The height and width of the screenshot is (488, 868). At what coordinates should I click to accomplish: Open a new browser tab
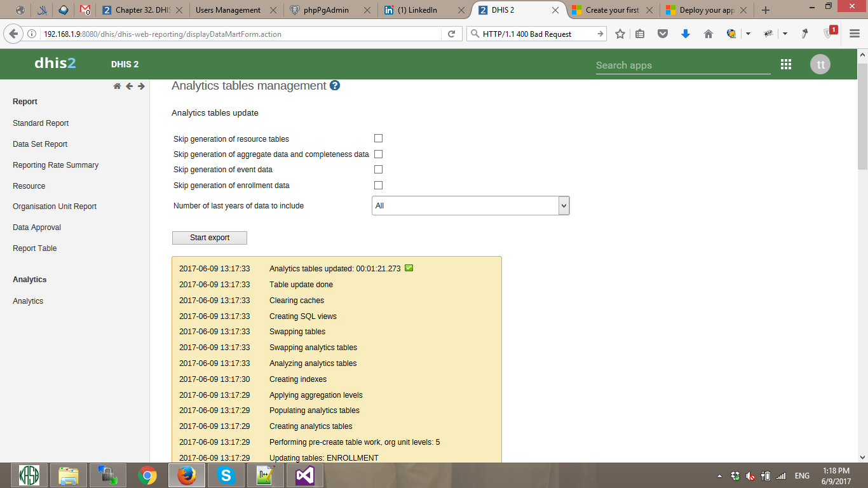coord(766,10)
